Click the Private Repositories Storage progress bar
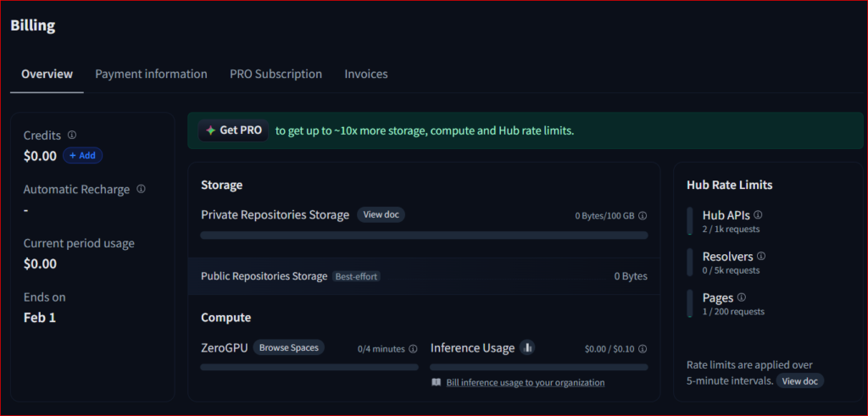Image resolution: width=868 pixels, height=416 pixels. (x=424, y=236)
